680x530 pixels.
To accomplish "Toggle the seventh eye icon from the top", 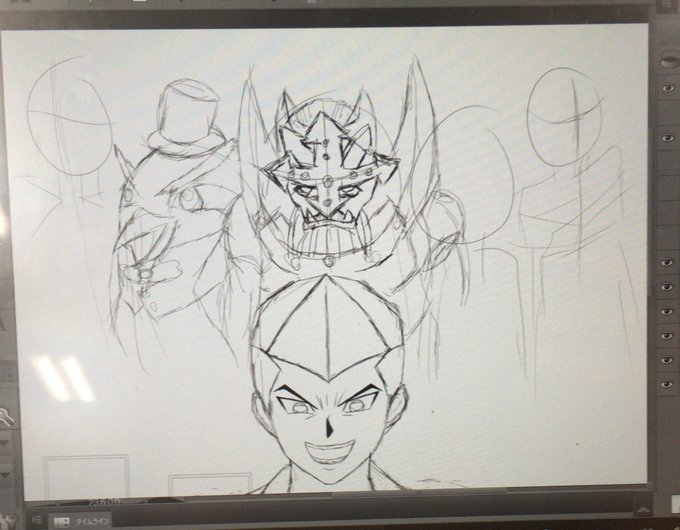I will [x=668, y=360].
